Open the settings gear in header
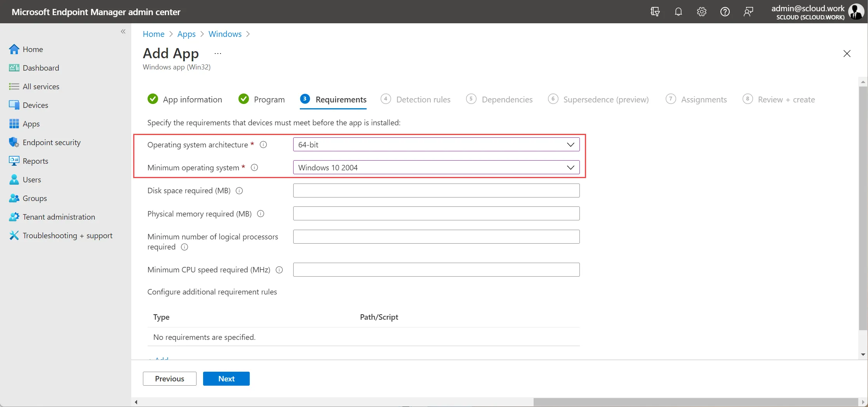 pyautogui.click(x=701, y=12)
